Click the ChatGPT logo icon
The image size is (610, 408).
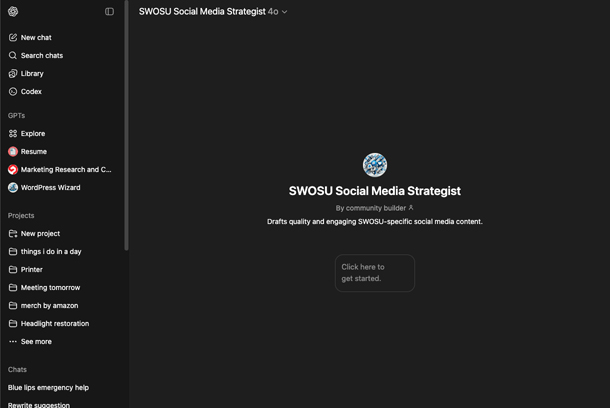coord(13,12)
